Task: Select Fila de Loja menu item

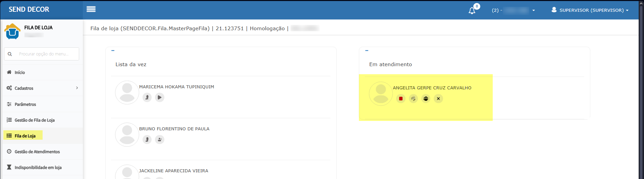Action: click(x=43, y=136)
